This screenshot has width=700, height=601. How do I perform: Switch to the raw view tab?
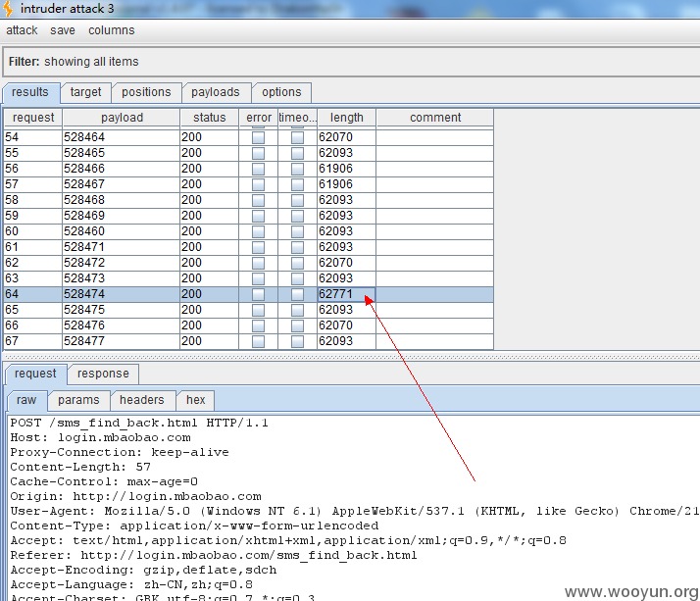tap(26, 400)
